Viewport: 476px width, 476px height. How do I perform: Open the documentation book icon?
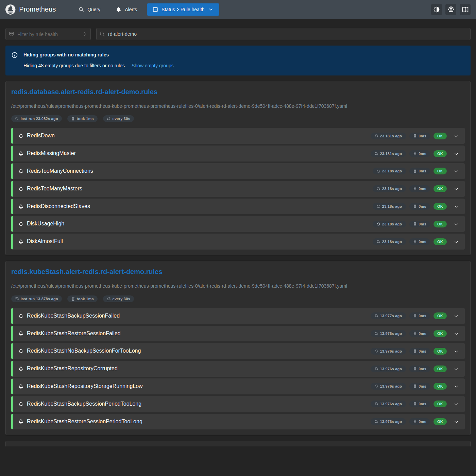[465, 10]
